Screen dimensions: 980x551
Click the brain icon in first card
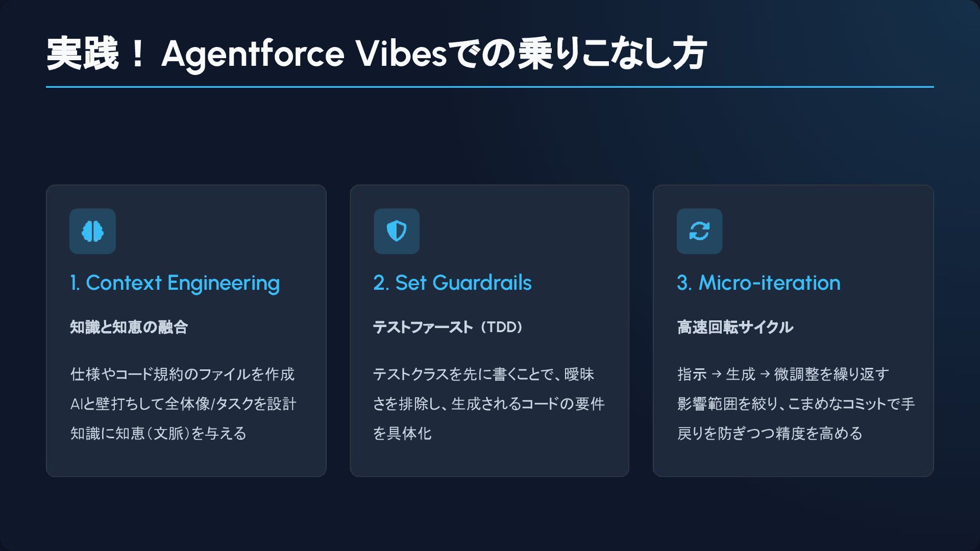pos(92,231)
